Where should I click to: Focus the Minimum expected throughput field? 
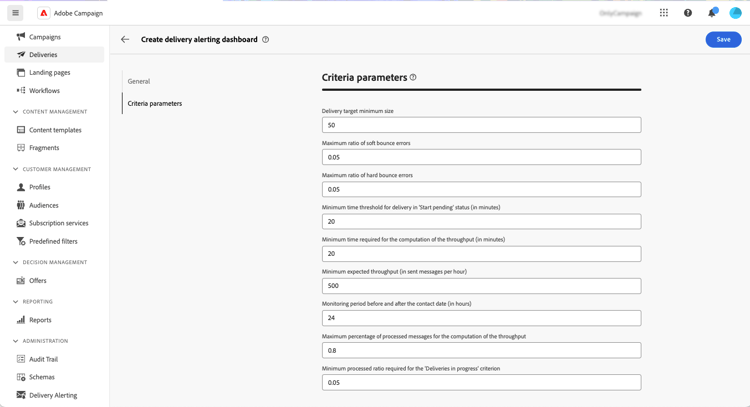coord(481,286)
